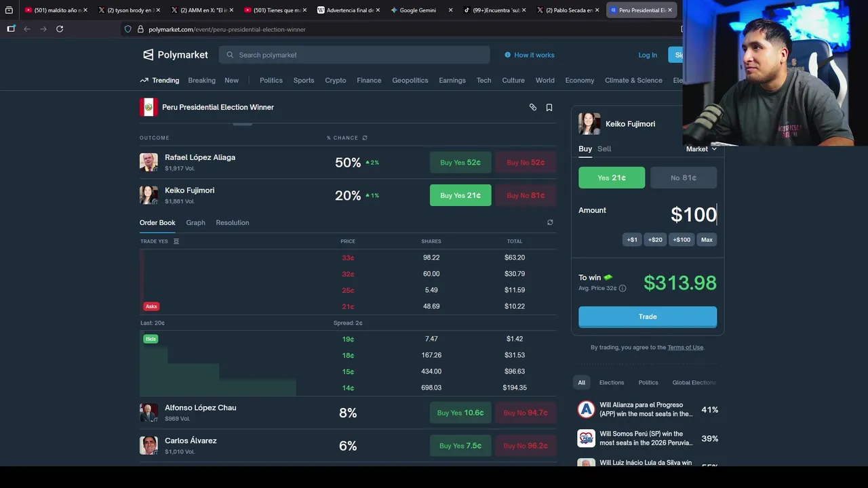Focus the Search polymarket field

pyautogui.click(x=354, y=55)
